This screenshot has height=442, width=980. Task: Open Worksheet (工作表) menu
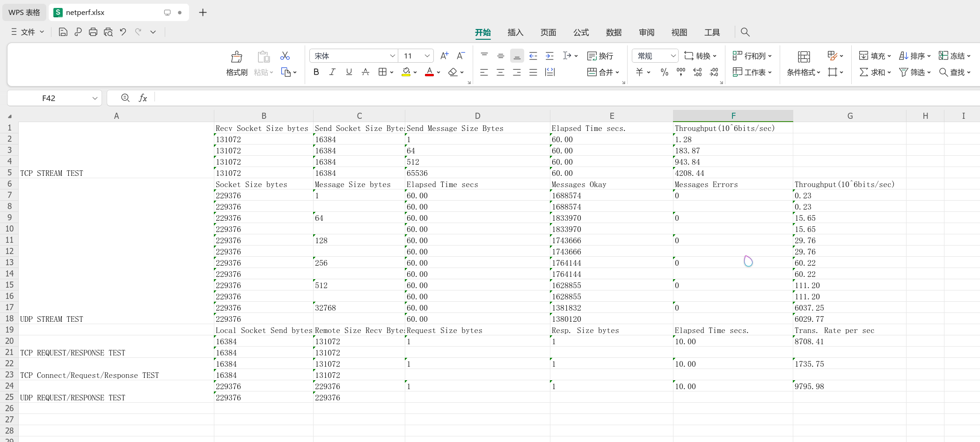point(752,72)
